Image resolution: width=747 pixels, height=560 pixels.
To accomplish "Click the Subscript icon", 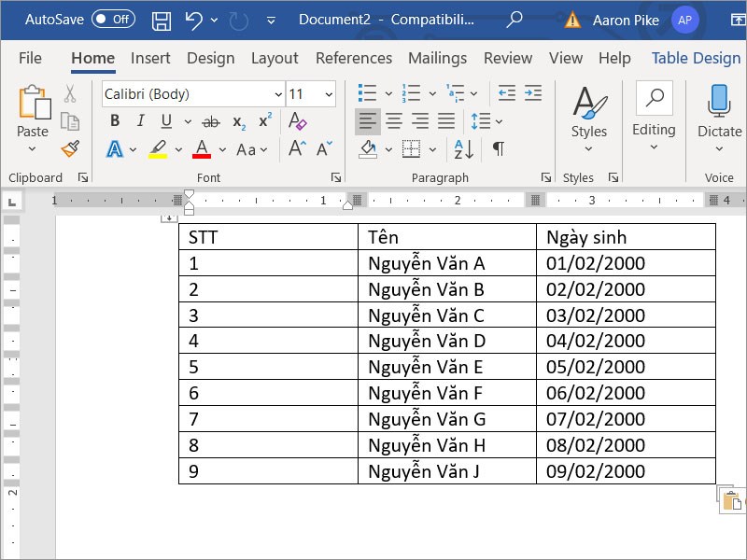I will (x=239, y=122).
